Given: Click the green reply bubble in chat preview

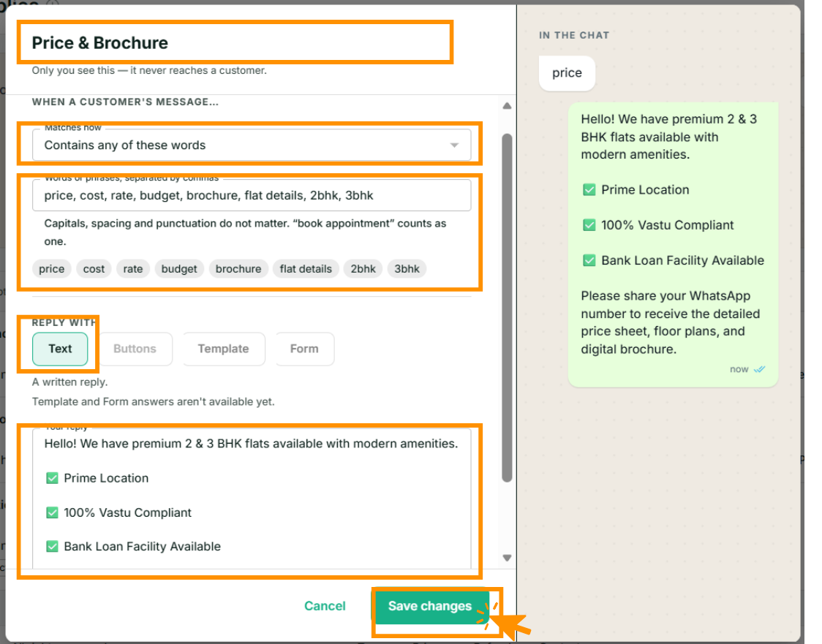Looking at the screenshot, I should point(673,245).
